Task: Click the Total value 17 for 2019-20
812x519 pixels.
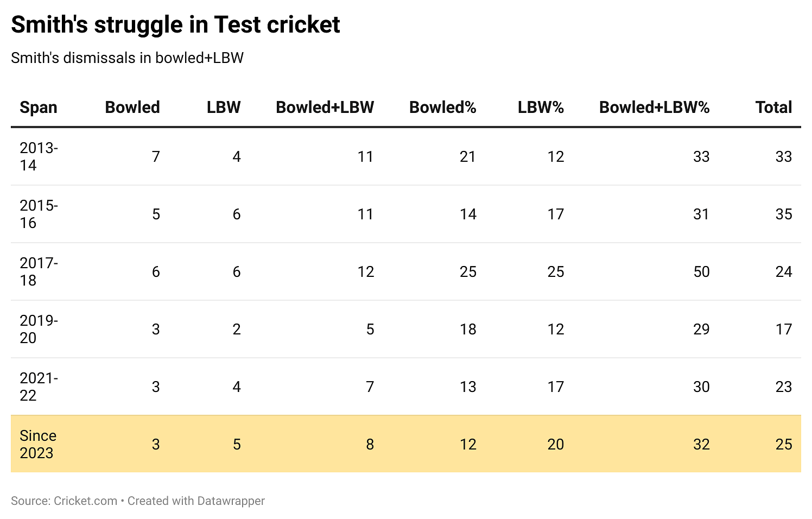Action: click(x=783, y=329)
